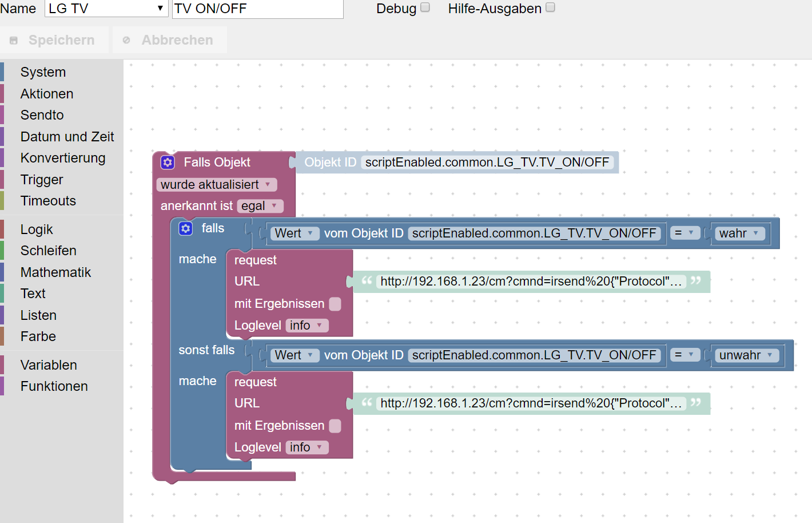Click gear icon on falls block
Viewport: 812px width, 523px height.
click(x=186, y=228)
